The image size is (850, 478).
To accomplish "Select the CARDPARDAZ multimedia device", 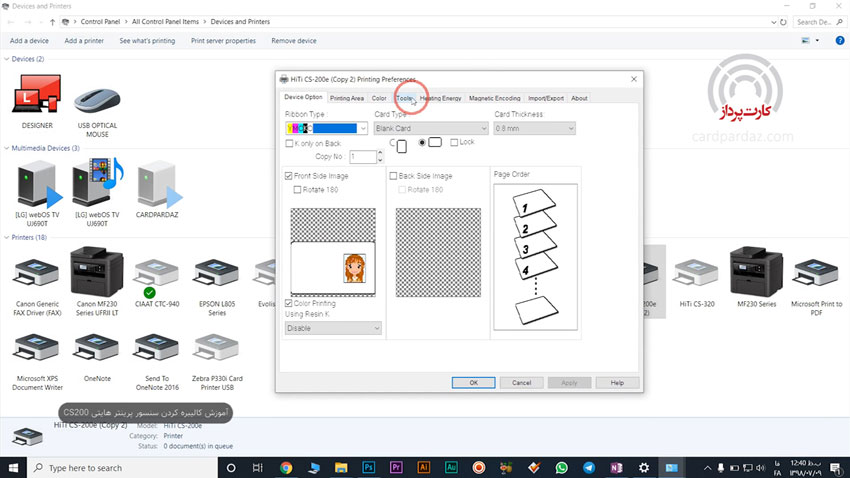I will (x=157, y=189).
